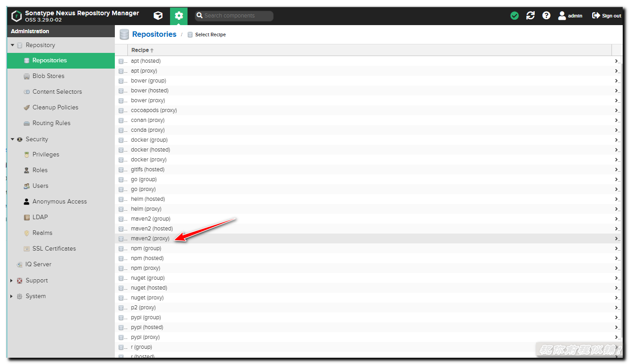Select the maven2 (proxy) recipe
Screen dimensions: 629x364
pyautogui.click(x=369, y=238)
